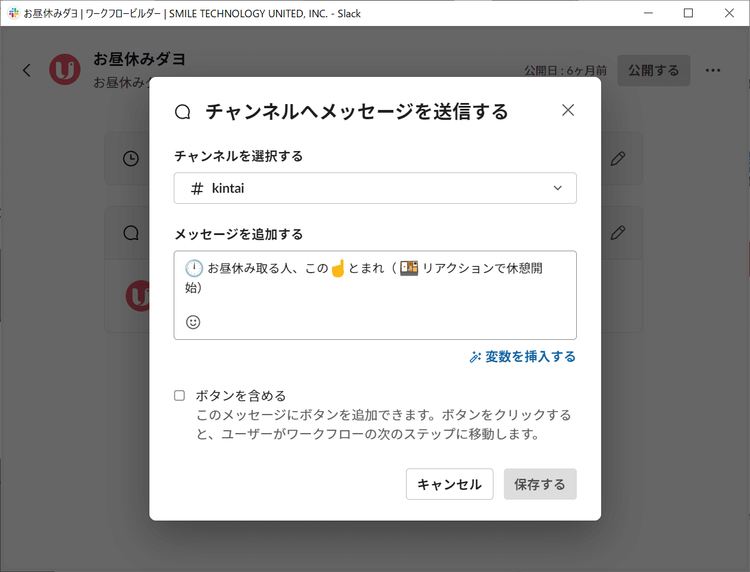Image resolution: width=750 pixels, height=572 pixels.
Task: Open the kintai channel dropdown
Action: [375, 188]
